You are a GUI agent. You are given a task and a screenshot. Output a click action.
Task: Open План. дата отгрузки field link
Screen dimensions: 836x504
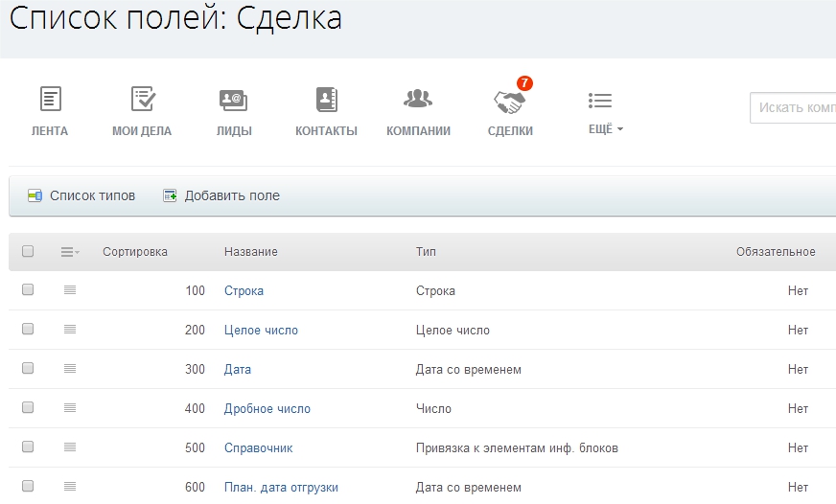click(281, 487)
